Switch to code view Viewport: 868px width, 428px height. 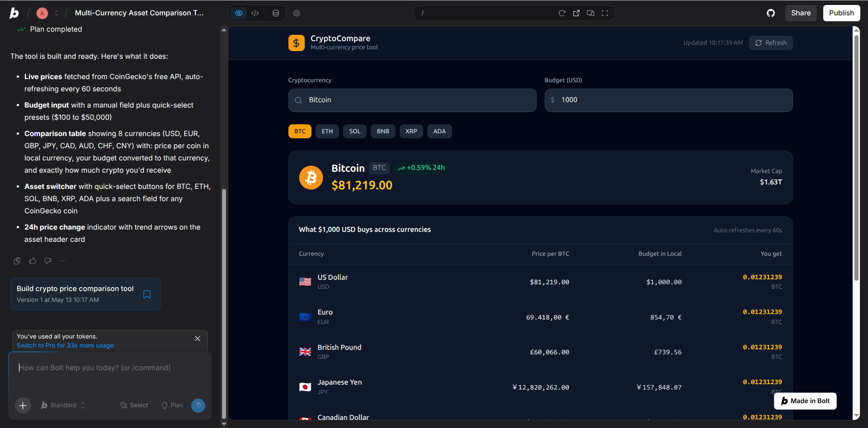coord(255,13)
